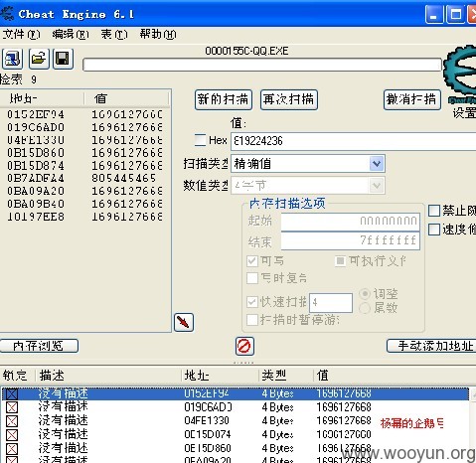Toggle the Hex checkbox

click(x=200, y=140)
